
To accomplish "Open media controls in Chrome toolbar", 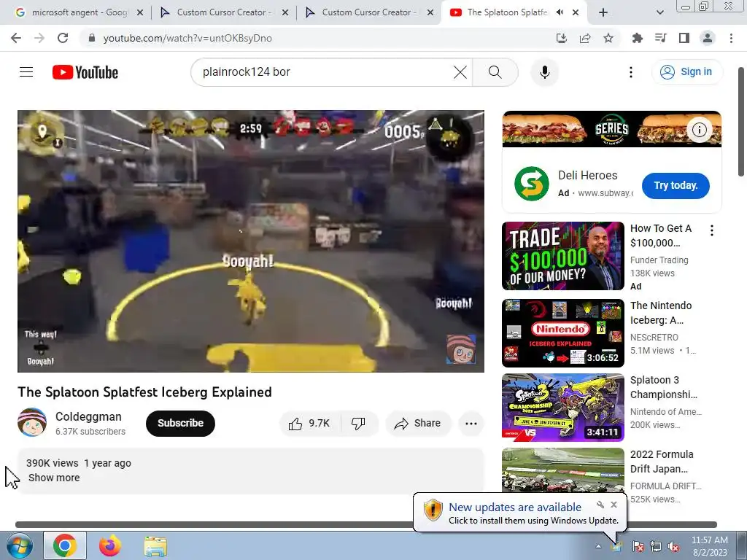I will 660,38.
